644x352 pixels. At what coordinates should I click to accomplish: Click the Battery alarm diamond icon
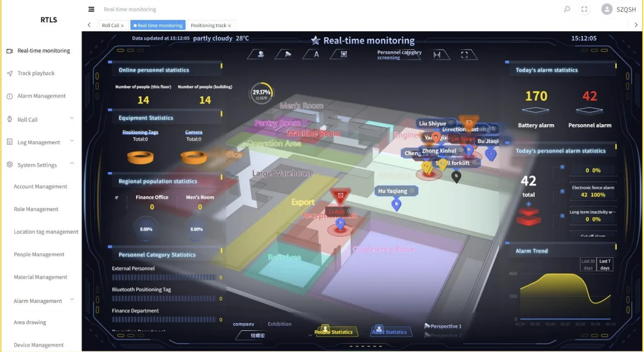(x=536, y=110)
